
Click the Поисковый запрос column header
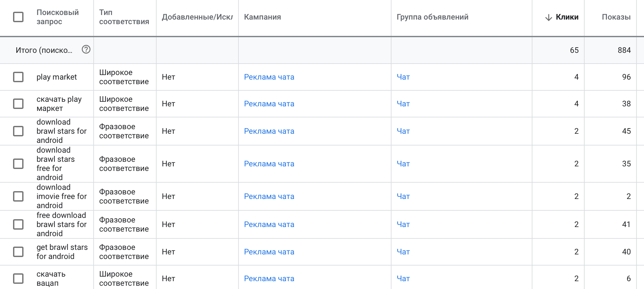[58, 17]
